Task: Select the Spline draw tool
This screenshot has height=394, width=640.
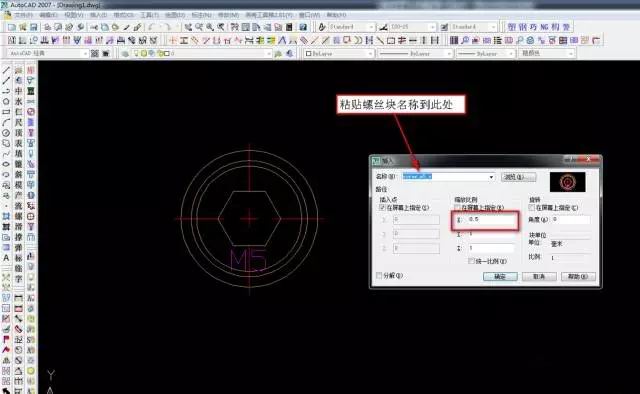Action: coord(6,154)
